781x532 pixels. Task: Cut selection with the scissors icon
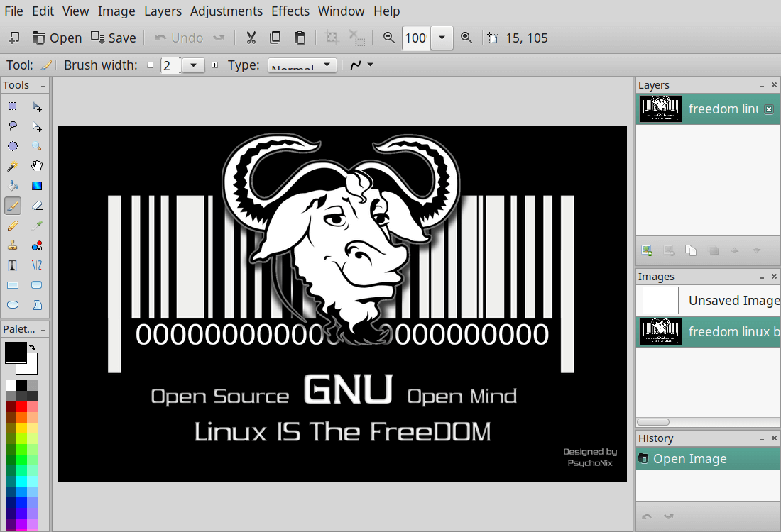click(x=251, y=38)
